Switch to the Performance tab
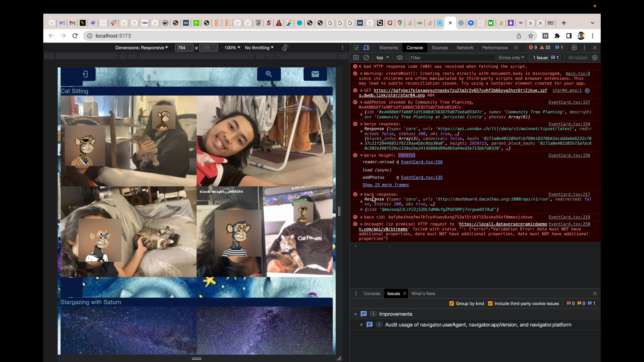Screen dimensions: 644x362 495,48
